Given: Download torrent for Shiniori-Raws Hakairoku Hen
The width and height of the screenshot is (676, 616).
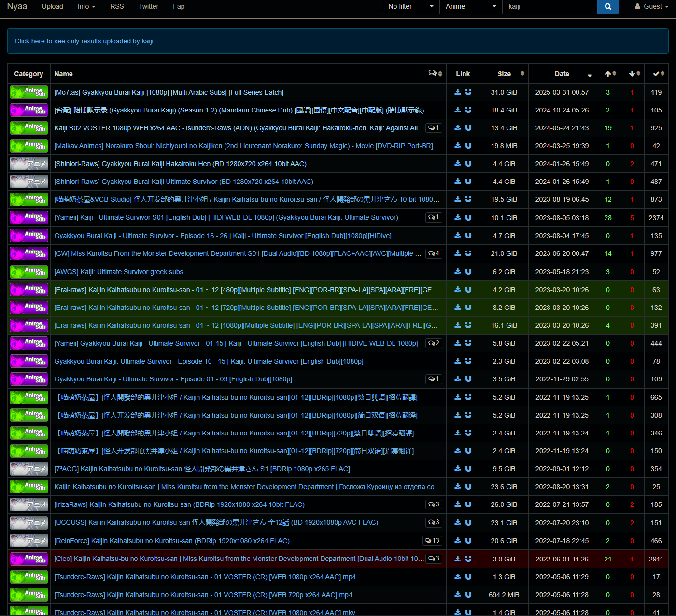Looking at the screenshot, I should [x=458, y=164].
